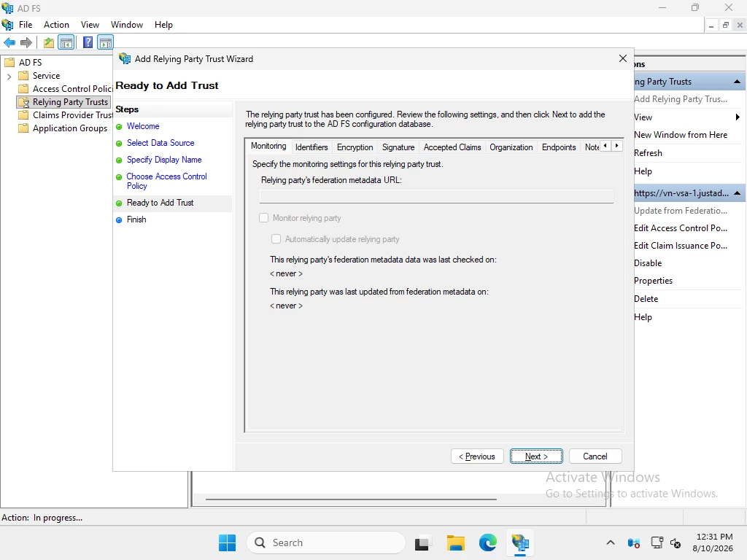Viewport: 747px width, 560px height.
Task: Click the AD FS root folder icon
Action: 9,63
